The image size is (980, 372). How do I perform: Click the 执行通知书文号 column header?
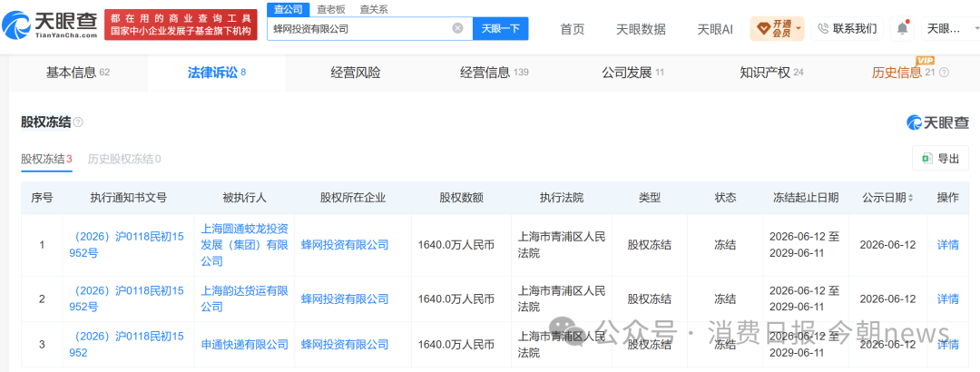coord(128,198)
